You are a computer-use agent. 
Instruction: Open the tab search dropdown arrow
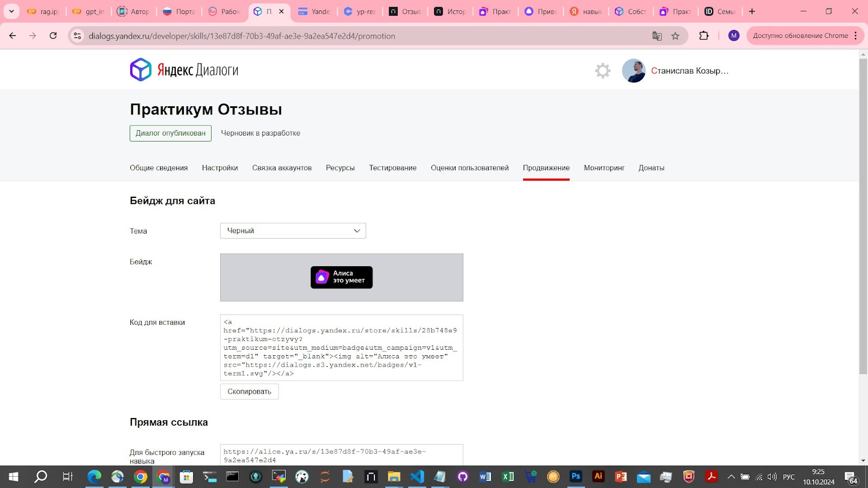[x=11, y=11]
